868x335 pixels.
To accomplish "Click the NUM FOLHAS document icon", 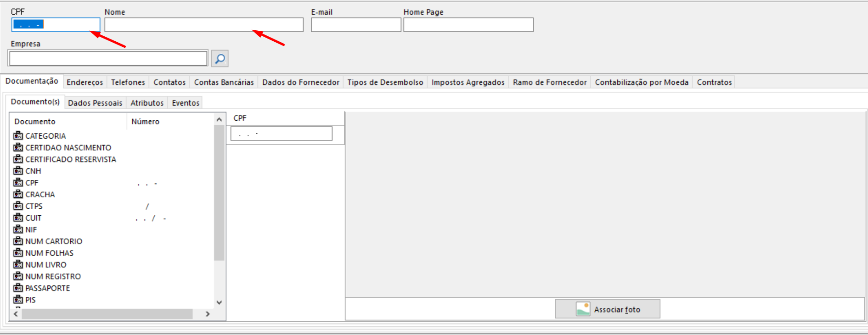I will pyautogui.click(x=18, y=252).
